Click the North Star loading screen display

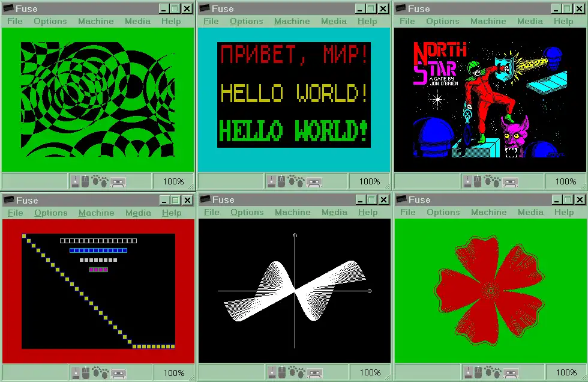[x=490, y=100]
